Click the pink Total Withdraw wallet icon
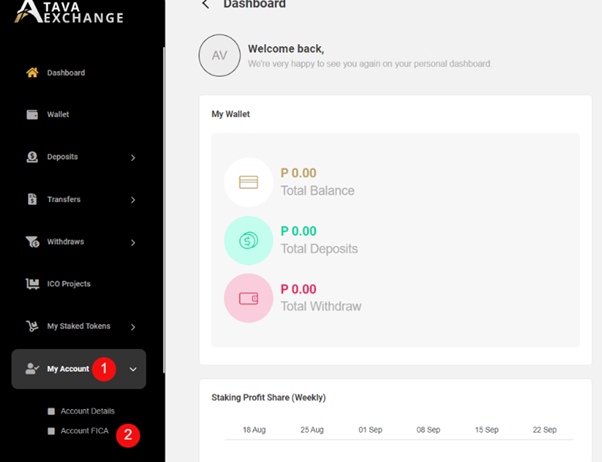The height and width of the screenshot is (462, 602). point(248,298)
